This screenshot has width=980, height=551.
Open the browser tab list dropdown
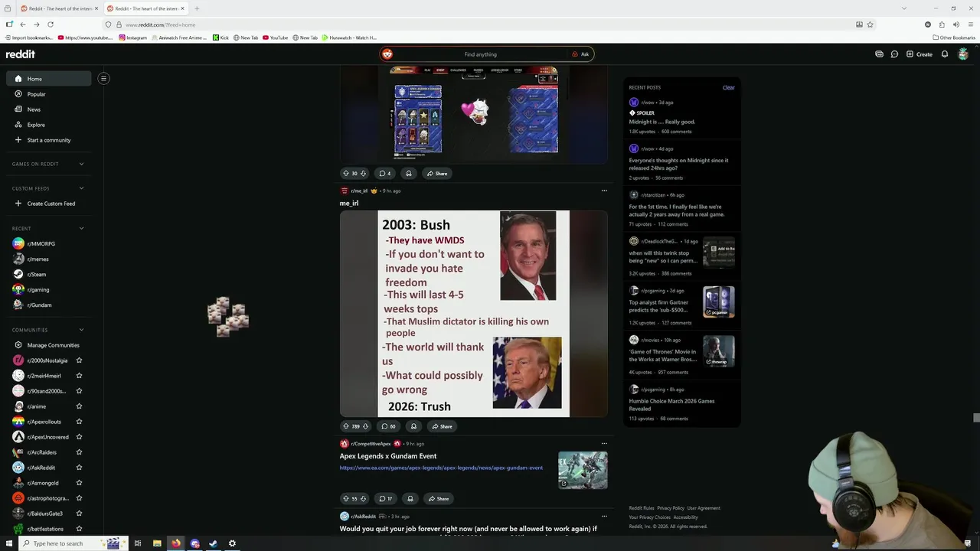[x=904, y=8]
